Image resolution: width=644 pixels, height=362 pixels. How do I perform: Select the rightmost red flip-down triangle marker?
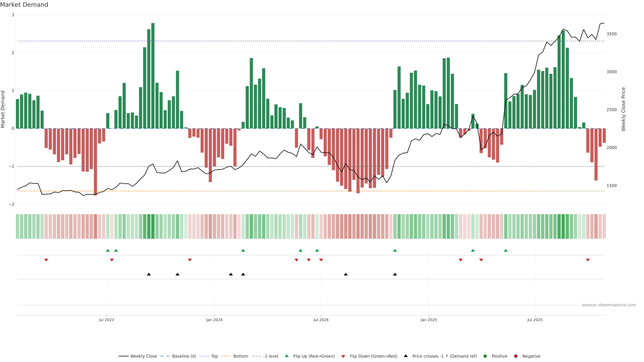click(588, 260)
